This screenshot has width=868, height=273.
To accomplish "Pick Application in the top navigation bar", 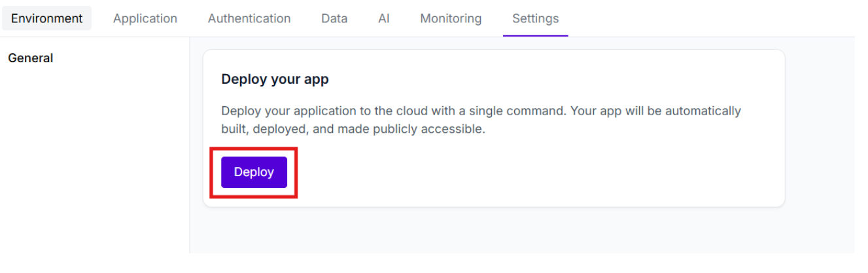I will pos(145,18).
